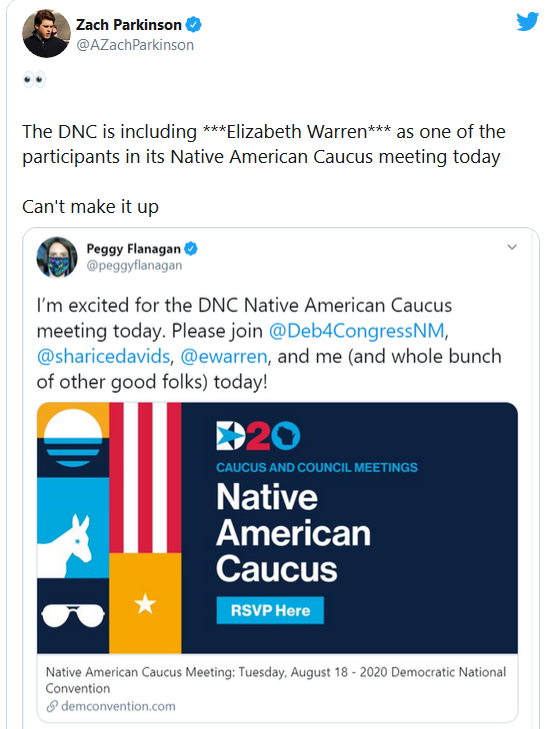Open the demconvention.com link

tap(118, 706)
